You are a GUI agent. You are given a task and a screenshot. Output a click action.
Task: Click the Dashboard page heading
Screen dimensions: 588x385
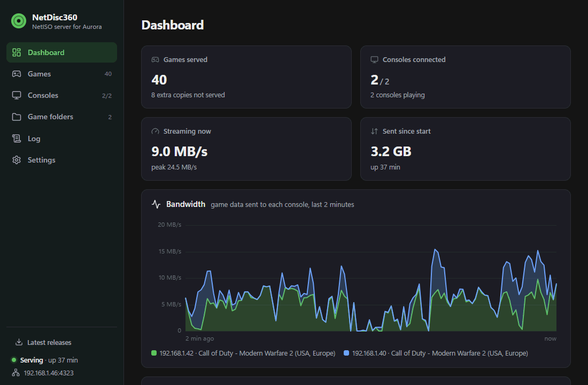point(173,25)
